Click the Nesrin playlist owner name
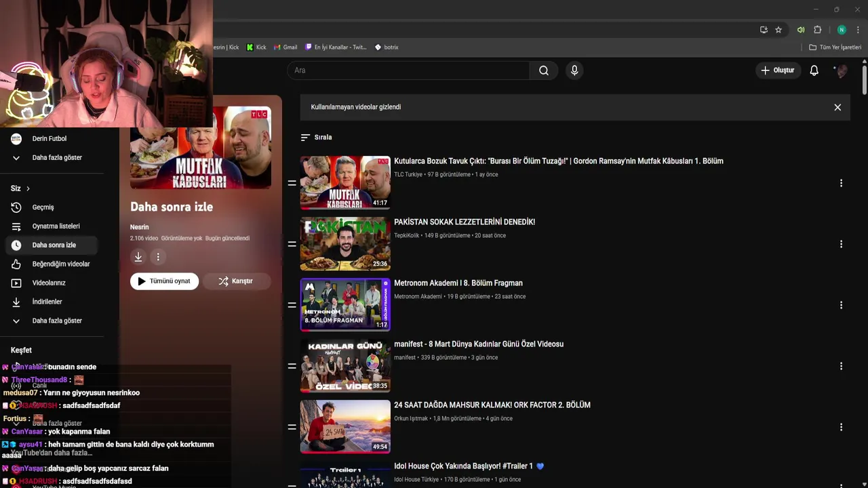Image resolution: width=868 pixels, height=488 pixels. coord(139,227)
